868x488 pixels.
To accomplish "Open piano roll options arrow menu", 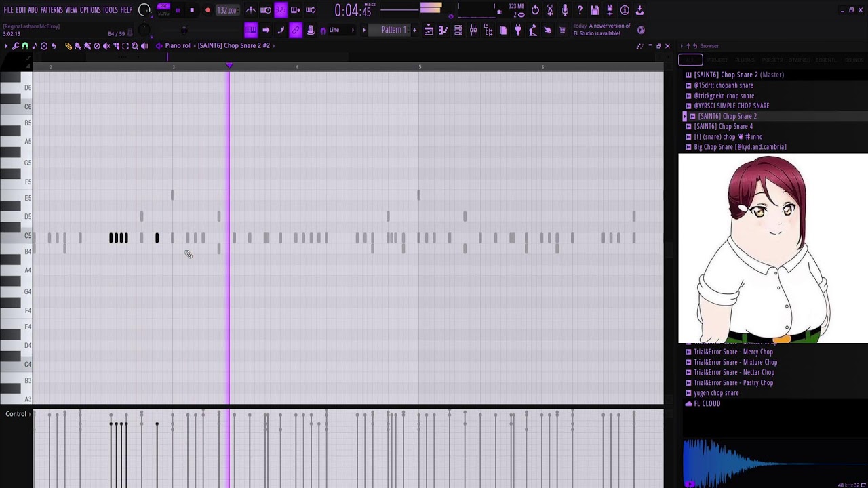I will tap(6, 46).
